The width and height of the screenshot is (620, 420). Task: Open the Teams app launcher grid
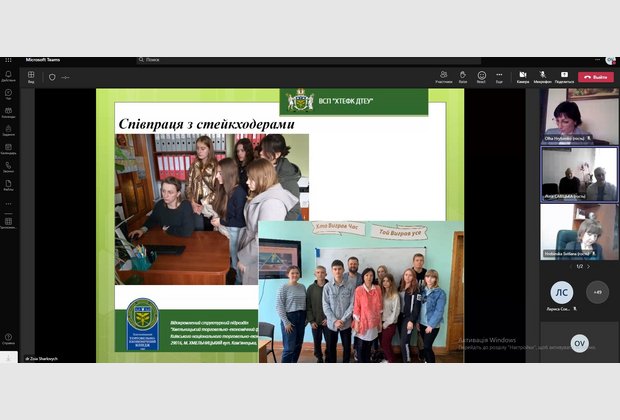(8, 60)
